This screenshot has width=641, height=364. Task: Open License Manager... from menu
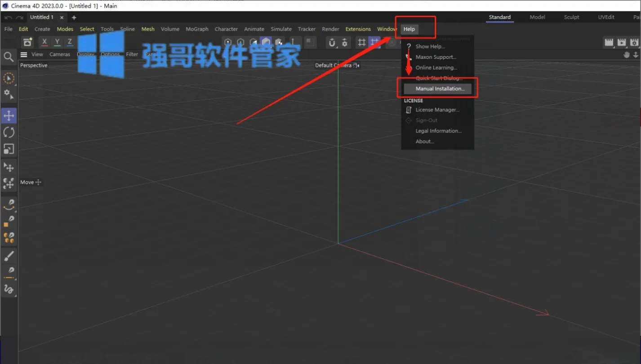pos(438,110)
